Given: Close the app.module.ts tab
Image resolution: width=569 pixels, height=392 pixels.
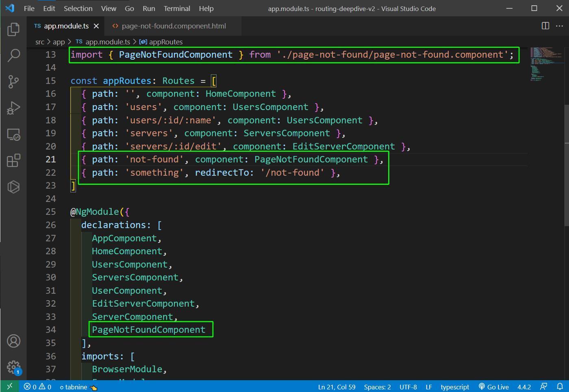Looking at the screenshot, I should (x=96, y=26).
